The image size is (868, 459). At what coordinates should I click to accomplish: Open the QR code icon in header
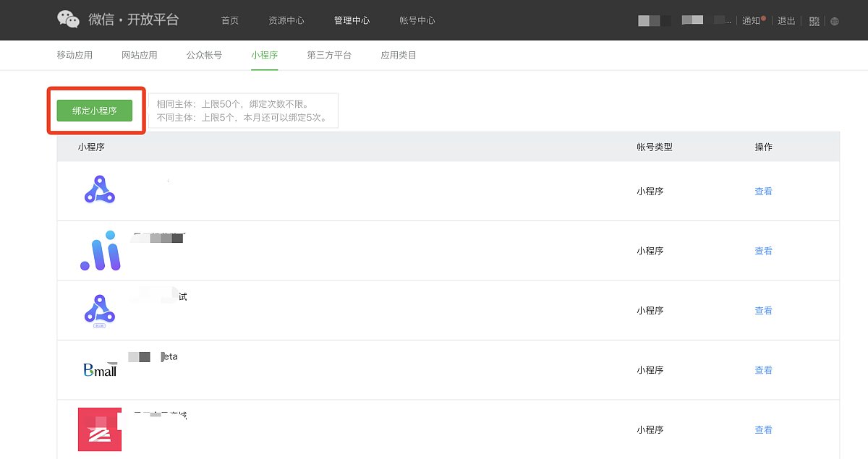814,21
